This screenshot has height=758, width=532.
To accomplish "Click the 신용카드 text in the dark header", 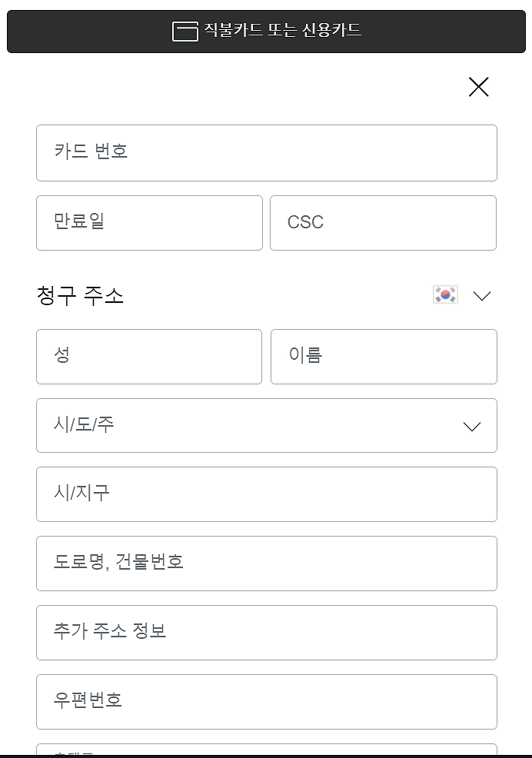I will tap(331, 30).
